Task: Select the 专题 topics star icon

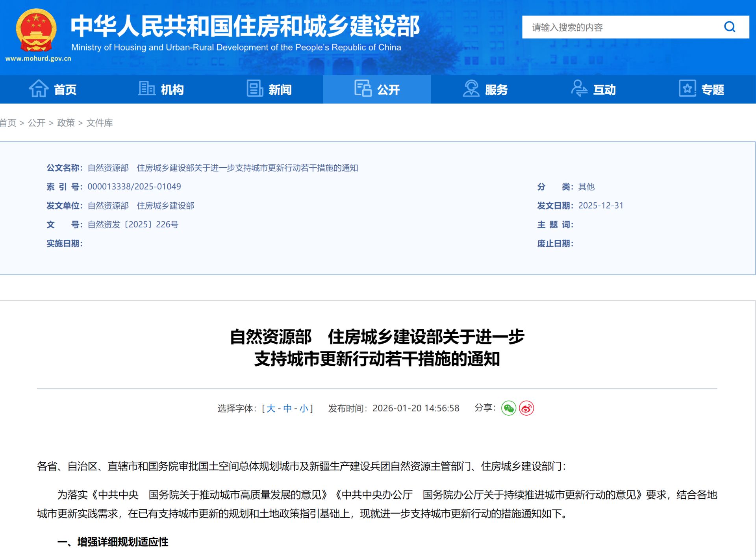Action: coord(687,89)
